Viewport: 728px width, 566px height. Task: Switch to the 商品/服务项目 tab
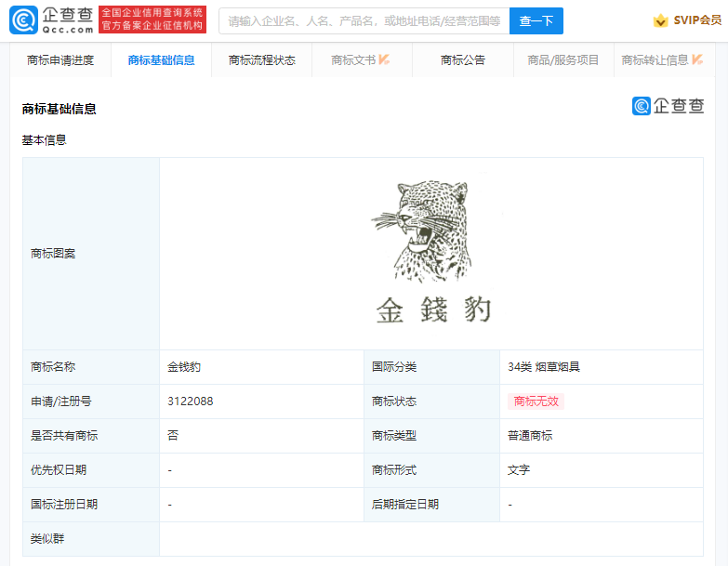[563, 60]
